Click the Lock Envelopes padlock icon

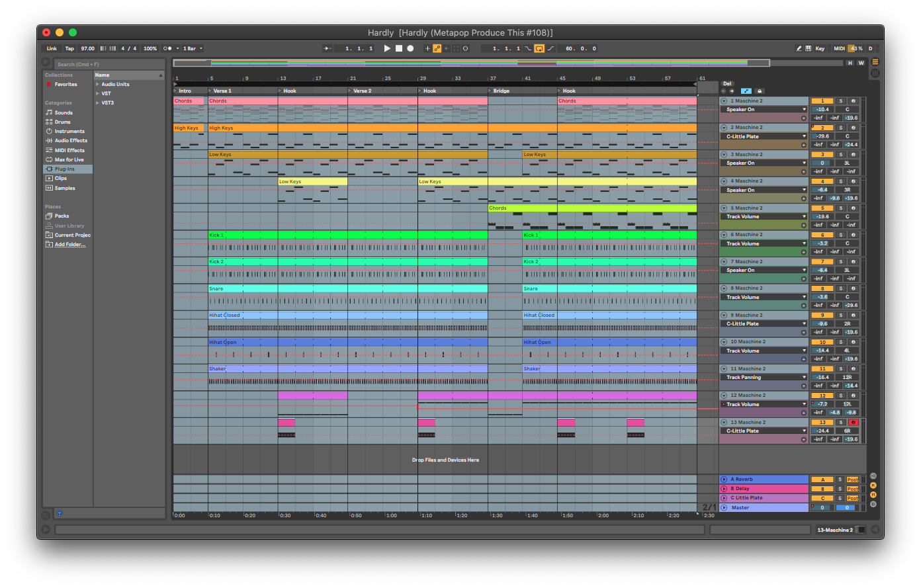(760, 91)
